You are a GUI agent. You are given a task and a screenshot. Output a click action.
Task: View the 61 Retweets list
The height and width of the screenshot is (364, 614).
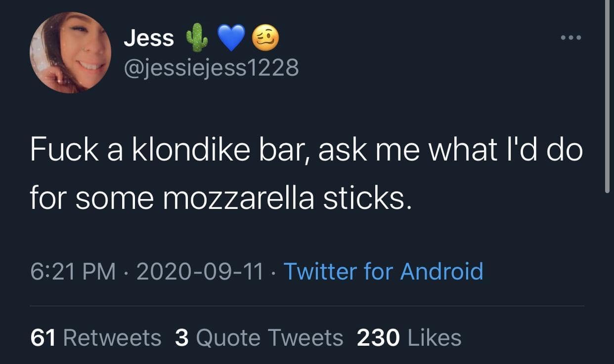coord(96,338)
